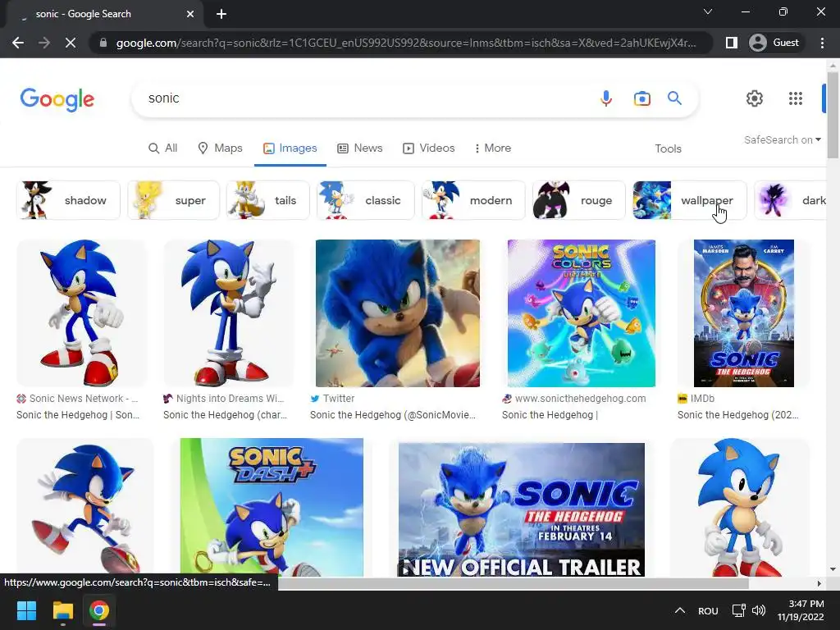Screen dimensions: 840x630
Task: Open Sonic Colors Ultimate image
Action: 582,313
